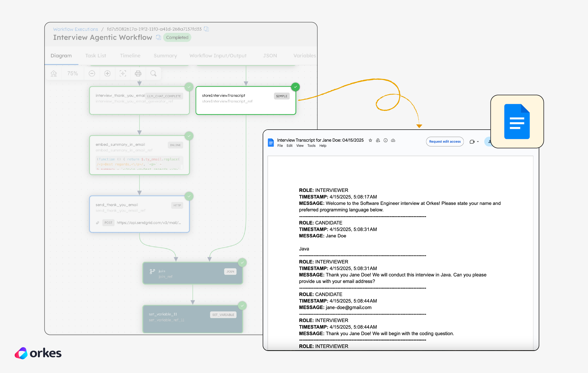The width and height of the screenshot is (588, 373).
Task: Open the 75% zoom level control
Action: coord(73,74)
